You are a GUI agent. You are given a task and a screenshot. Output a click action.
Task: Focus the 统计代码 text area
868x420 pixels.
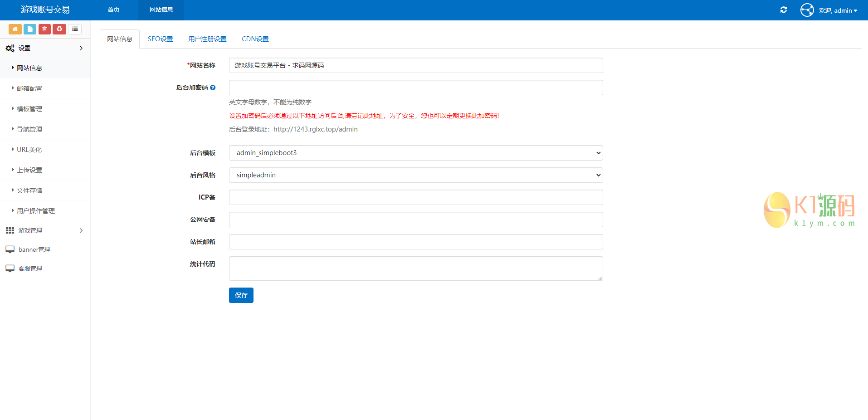click(x=416, y=269)
